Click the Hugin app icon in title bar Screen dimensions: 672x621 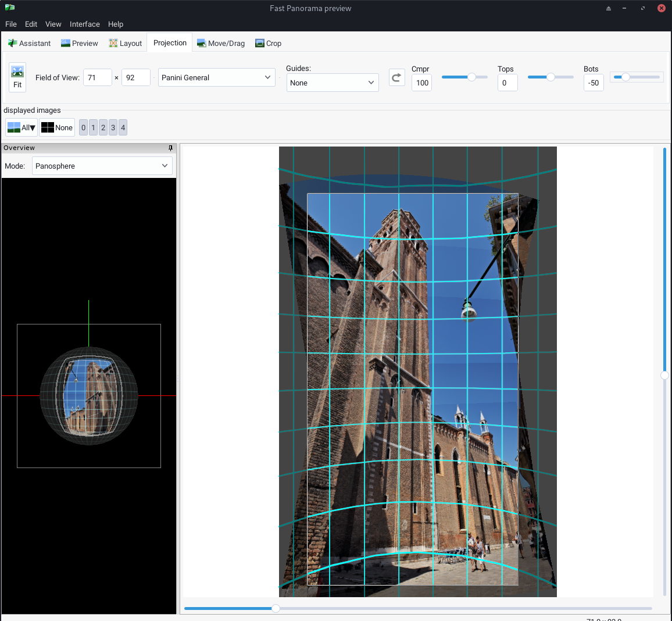(x=9, y=8)
